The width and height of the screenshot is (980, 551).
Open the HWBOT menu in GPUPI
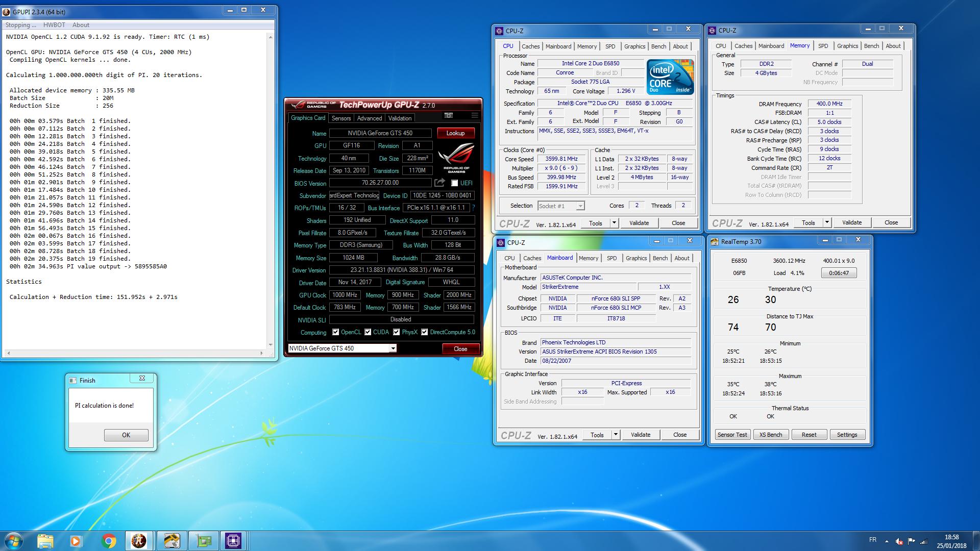pos(54,25)
